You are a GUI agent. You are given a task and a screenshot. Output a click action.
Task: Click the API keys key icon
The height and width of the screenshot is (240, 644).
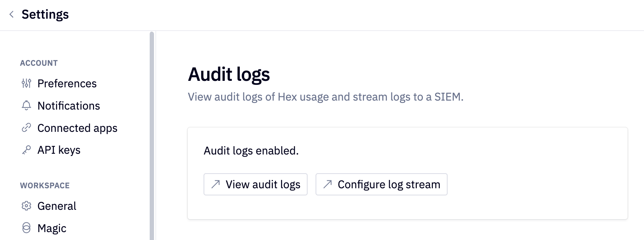pyautogui.click(x=26, y=150)
